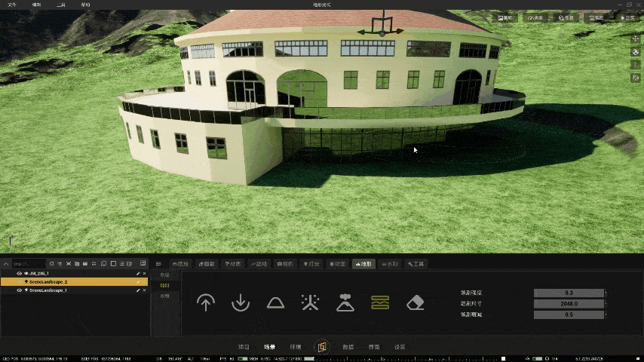Open 数据 in the bottom navigation
This screenshot has height=362, width=644.
[348, 347]
